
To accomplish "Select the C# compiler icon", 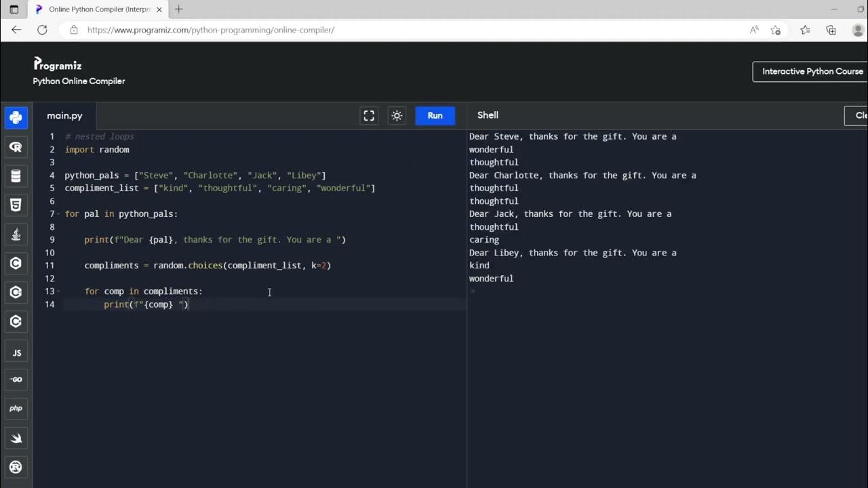I will click(x=16, y=321).
